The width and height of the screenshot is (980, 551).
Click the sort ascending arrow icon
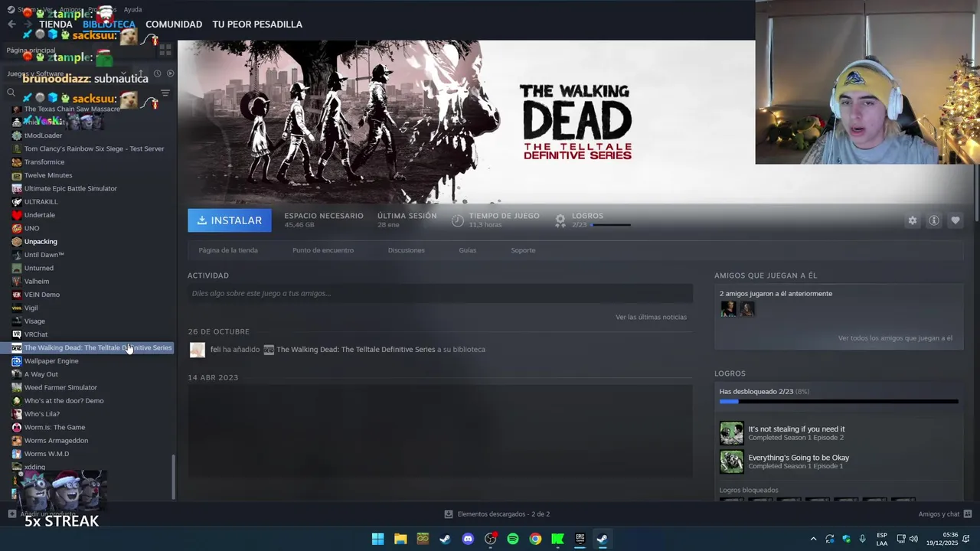coord(141,73)
